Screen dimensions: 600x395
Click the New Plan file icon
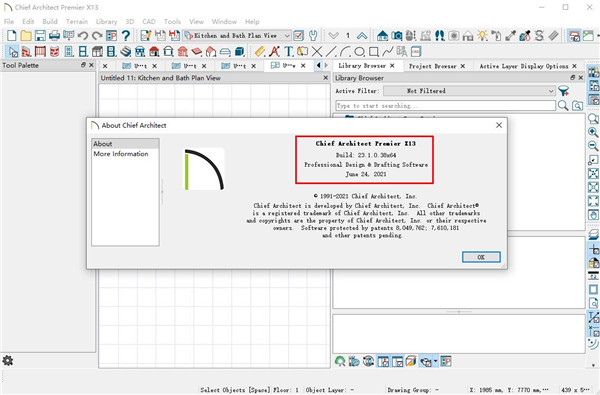(x=12, y=36)
